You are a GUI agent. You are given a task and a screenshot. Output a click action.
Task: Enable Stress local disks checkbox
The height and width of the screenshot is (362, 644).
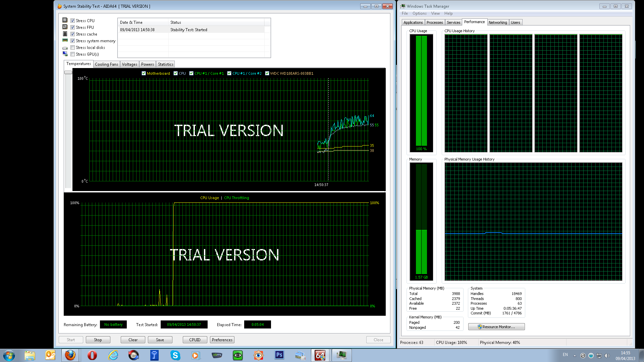[x=72, y=48]
